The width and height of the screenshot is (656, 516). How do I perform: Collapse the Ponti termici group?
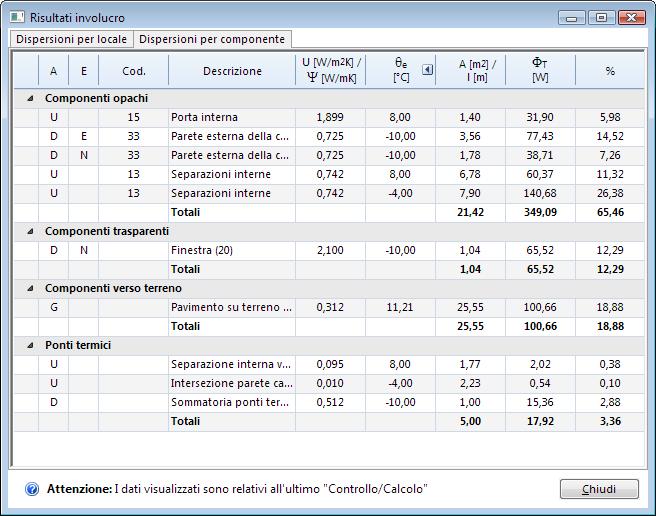tap(30, 345)
